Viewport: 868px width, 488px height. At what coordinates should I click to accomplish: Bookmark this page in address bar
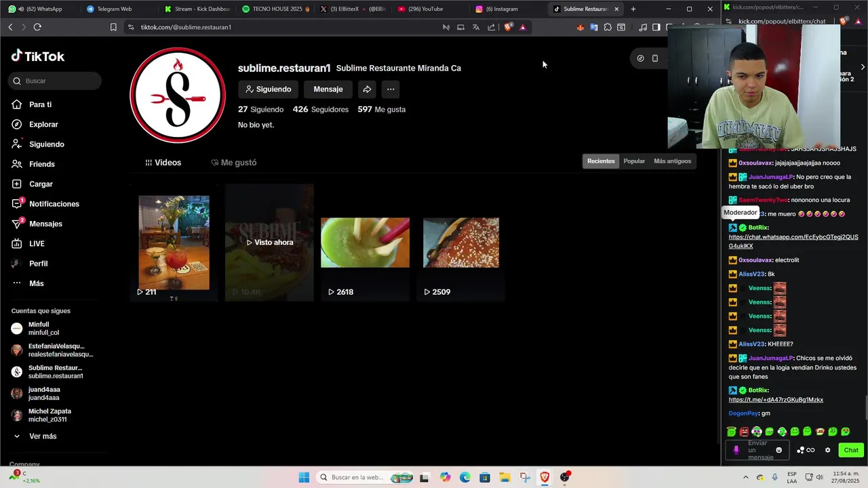(113, 27)
